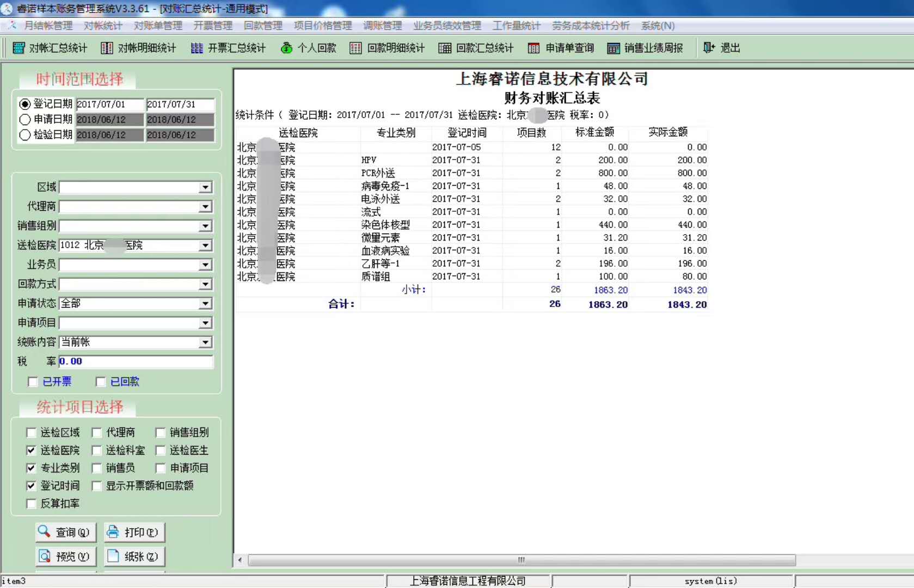Enable the 已开票 checkbox
The height and width of the screenshot is (588, 914).
[x=33, y=382]
